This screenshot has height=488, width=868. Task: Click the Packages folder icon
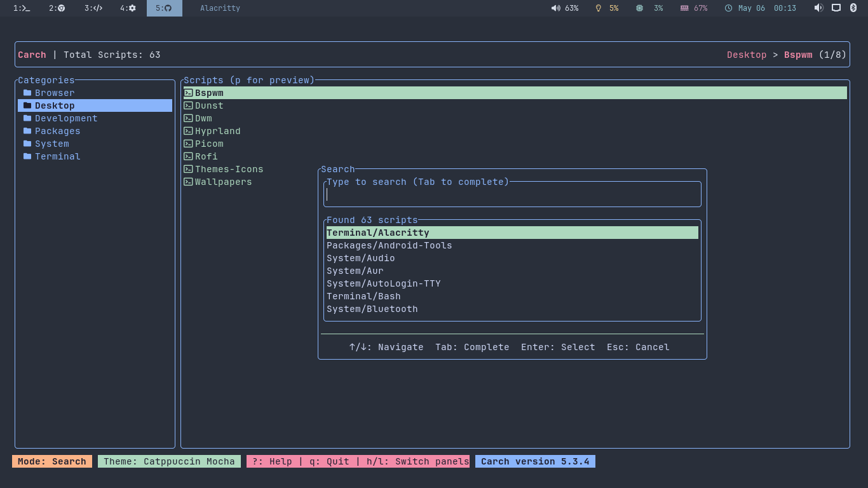[27, 131]
